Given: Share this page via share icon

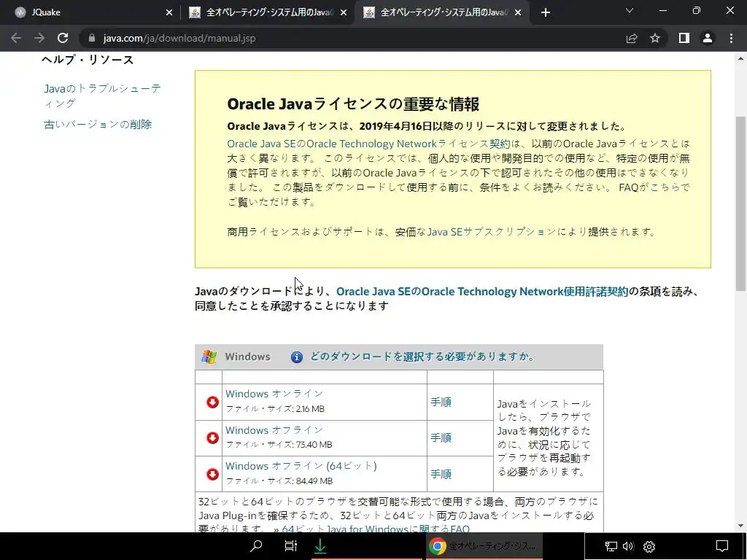Looking at the screenshot, I should click(632, 38).
